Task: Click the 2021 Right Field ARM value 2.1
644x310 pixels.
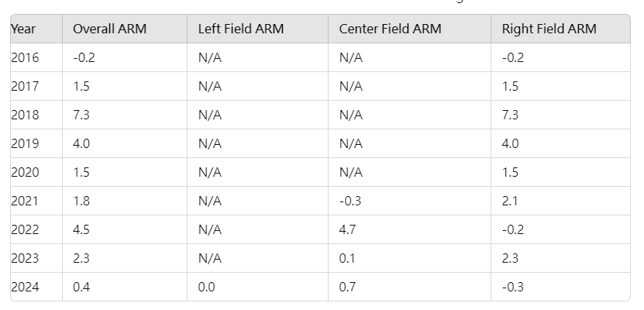Action: click(x=510, y=201)
